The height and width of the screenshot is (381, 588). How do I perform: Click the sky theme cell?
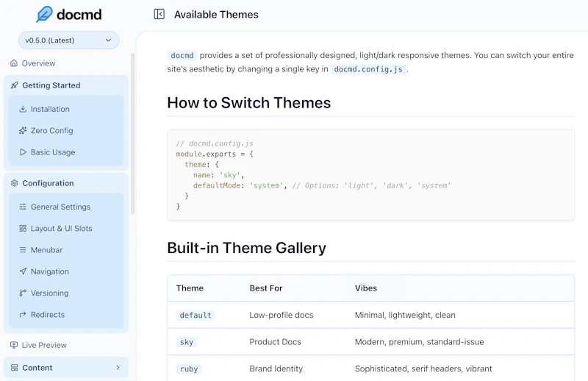click(x=187, y=342)
